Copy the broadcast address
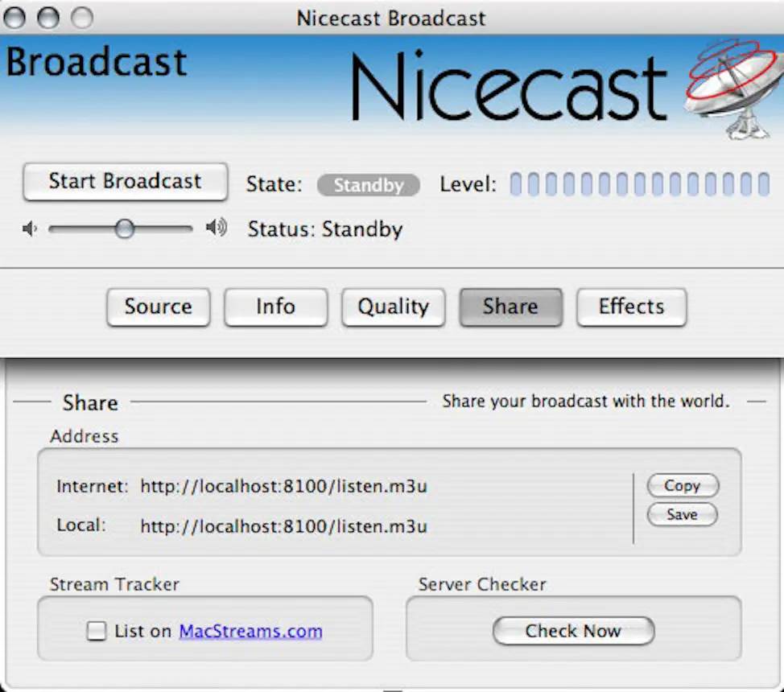This screenshot has width=784, height=692. point(682,485)
